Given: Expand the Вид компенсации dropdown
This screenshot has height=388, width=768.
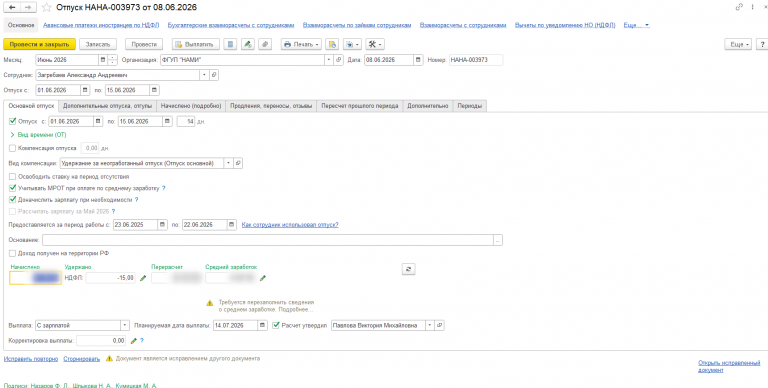Looking at the screenshot, I should pos(229,163).
